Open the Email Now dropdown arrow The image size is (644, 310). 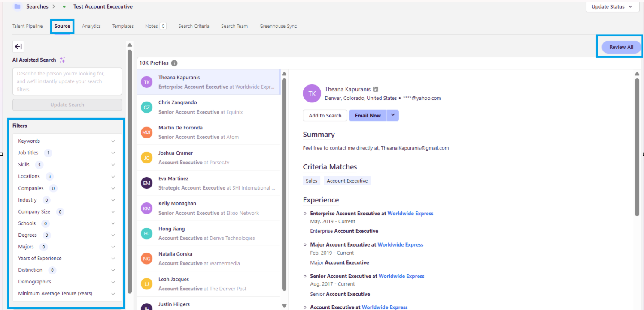393,116
